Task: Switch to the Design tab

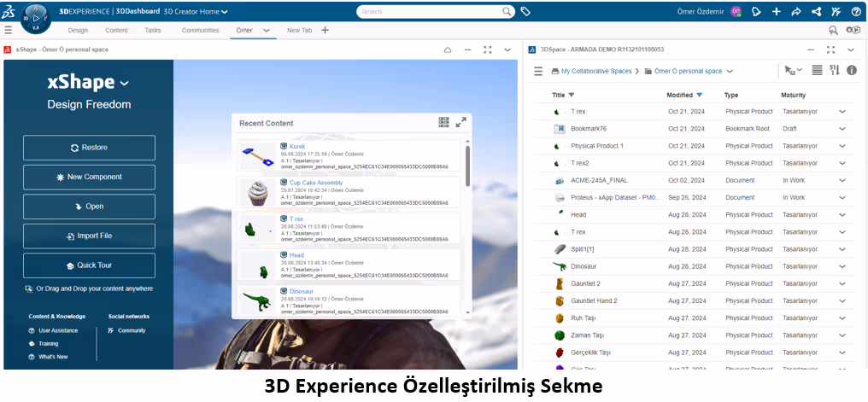Action: pyautogui.click(x=78, y=31)
